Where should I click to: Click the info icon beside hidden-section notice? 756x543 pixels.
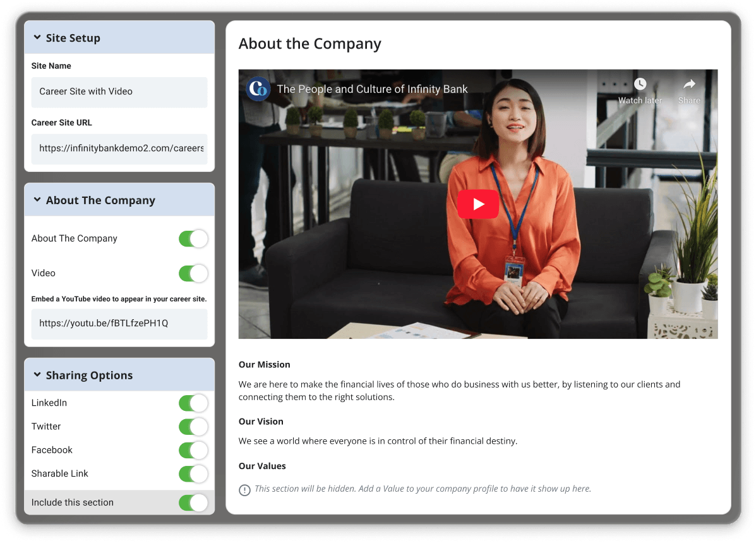[x=244, y=490]
